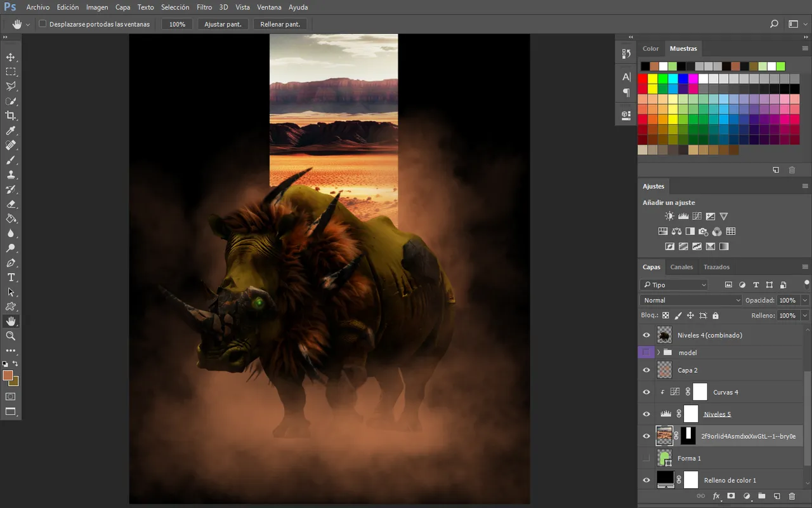Open the foreground color picker
812x508 pixels.
click(8, 375)
